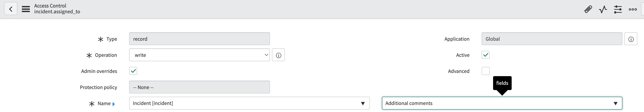Screen dimensions: 644x112
Task: Click the Access Control header title
Action: point(50,6)
